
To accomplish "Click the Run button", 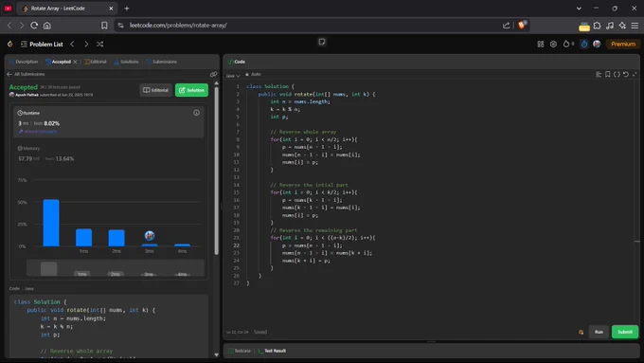I will tap(599, 332).
